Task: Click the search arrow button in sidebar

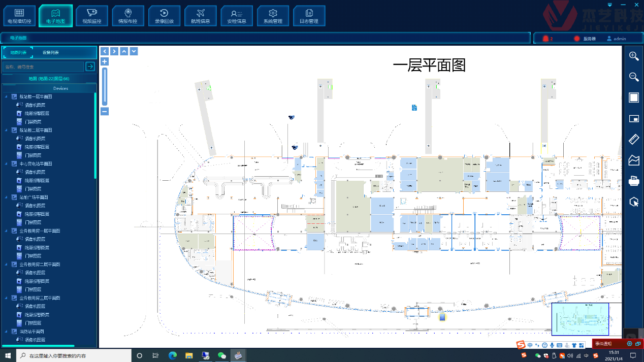Action: 90,66
